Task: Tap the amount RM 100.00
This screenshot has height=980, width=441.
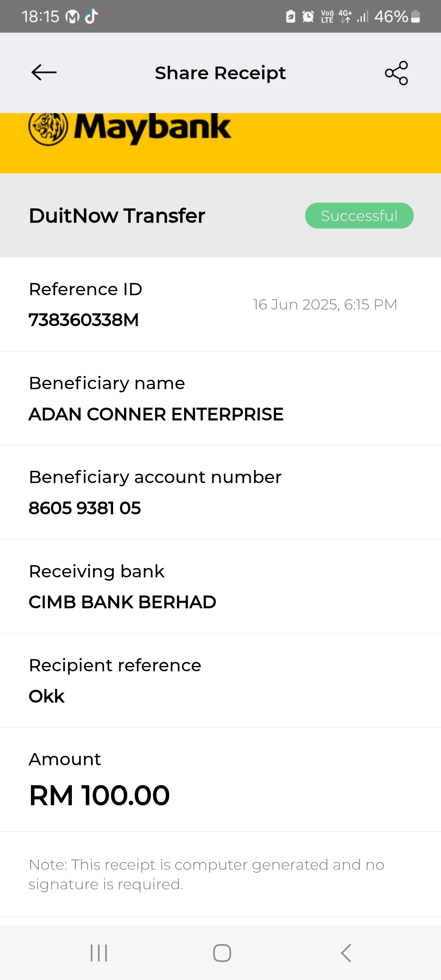Action: (x=99, y=795)
